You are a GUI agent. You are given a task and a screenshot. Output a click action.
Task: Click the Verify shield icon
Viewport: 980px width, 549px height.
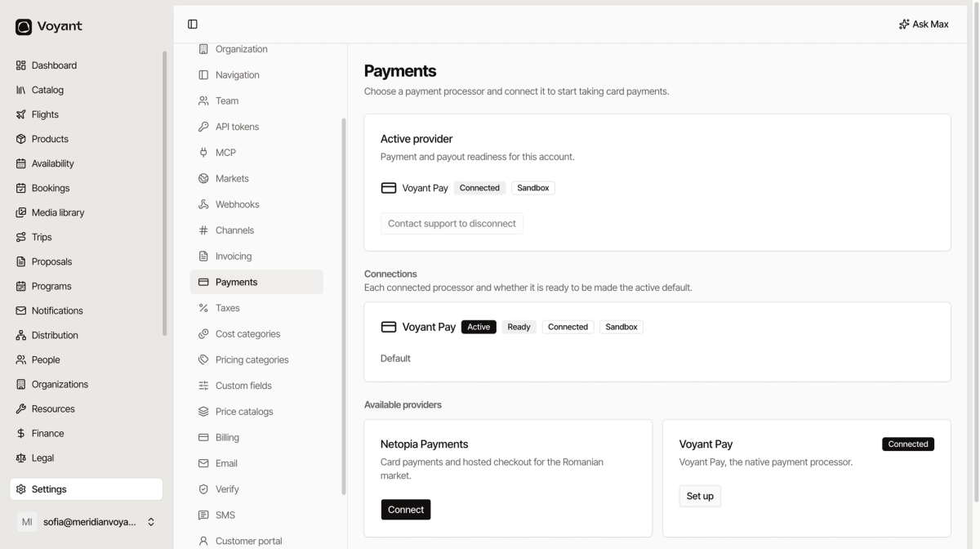tap(203, 489)
